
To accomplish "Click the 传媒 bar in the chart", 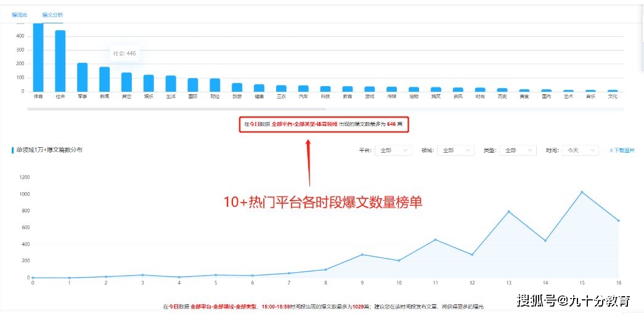I will coord(392,89).
